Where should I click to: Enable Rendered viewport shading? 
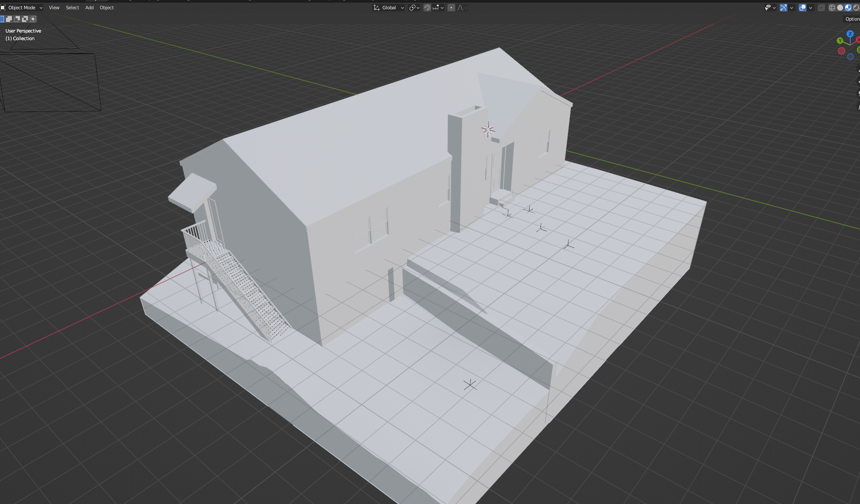click(856, 8)
